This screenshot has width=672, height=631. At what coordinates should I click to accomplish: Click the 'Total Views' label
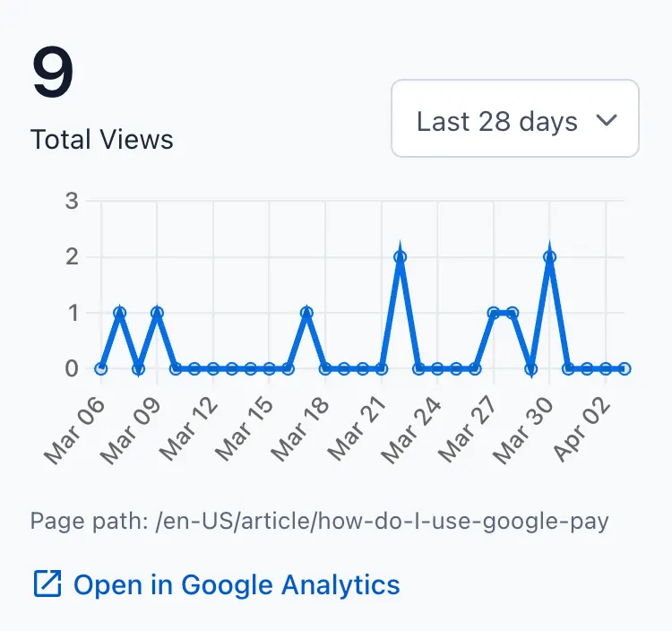[102, 139]
